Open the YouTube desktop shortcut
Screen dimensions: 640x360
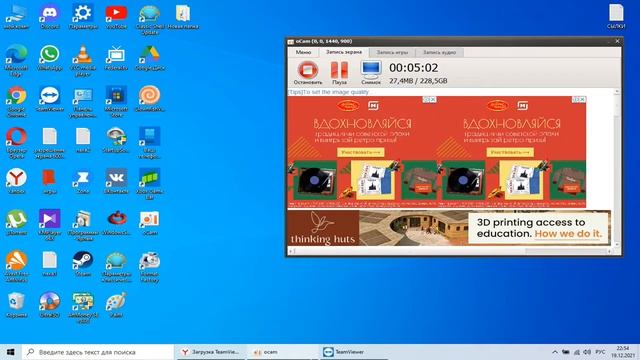pyautogui.click(x=116, y=17)
